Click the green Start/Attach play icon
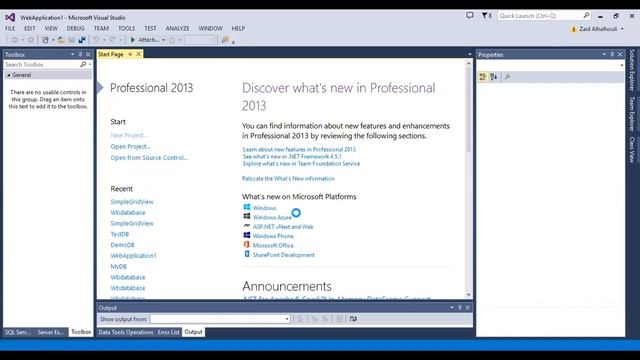Screen dimensions: 640x360 coord(133,40)
